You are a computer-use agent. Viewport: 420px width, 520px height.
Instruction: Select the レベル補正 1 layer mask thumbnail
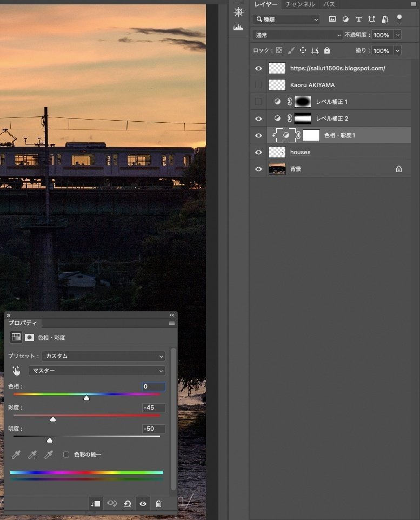click(303, 102)
